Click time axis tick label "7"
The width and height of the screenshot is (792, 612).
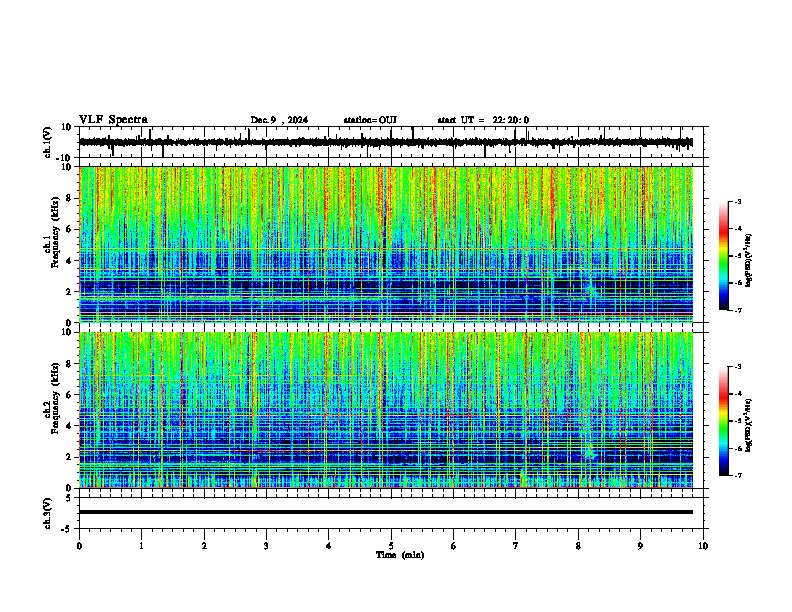[x=516, y=546]
